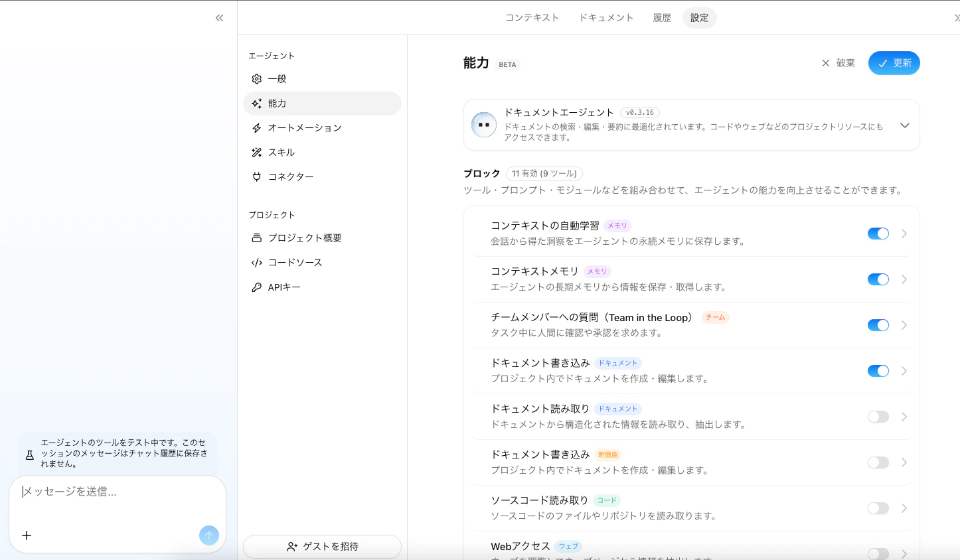Click the send arrow button in chat
The image size is (960, 560).
[x=209, y=535]
